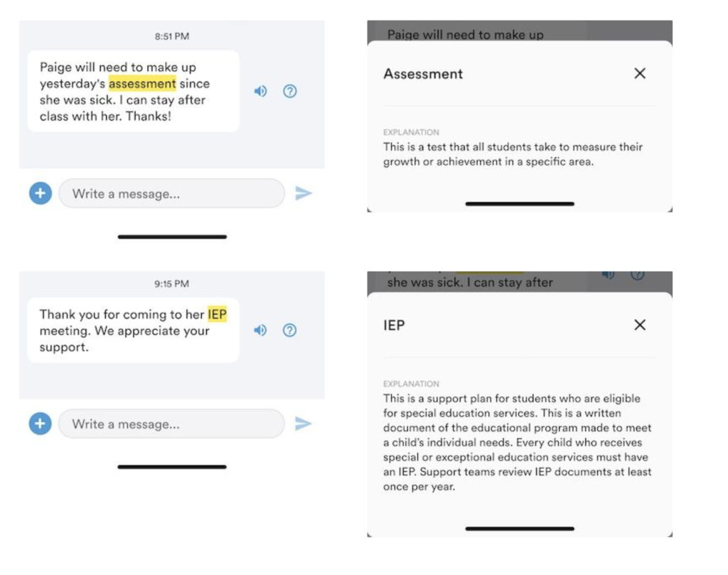
Task: Select the "Thank you for coming" message bubble
Action: point(133,331)
